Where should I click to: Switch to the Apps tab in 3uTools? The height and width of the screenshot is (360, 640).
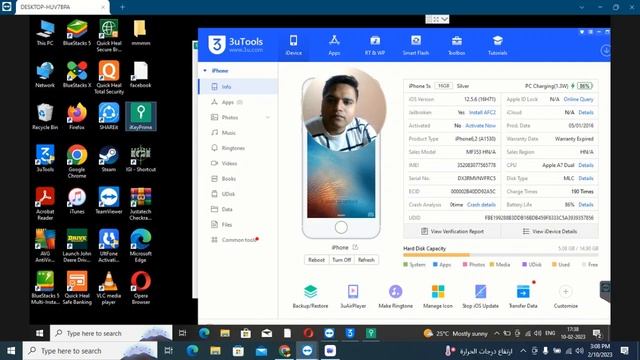(x=334, y=45)
